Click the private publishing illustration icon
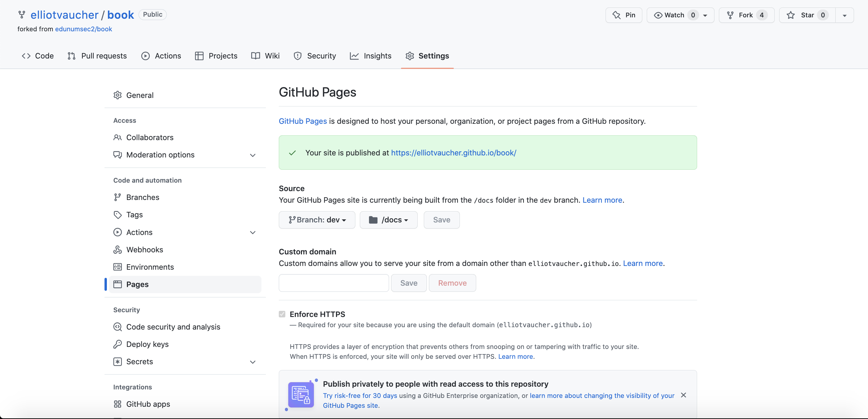 (x=301, y=395)
